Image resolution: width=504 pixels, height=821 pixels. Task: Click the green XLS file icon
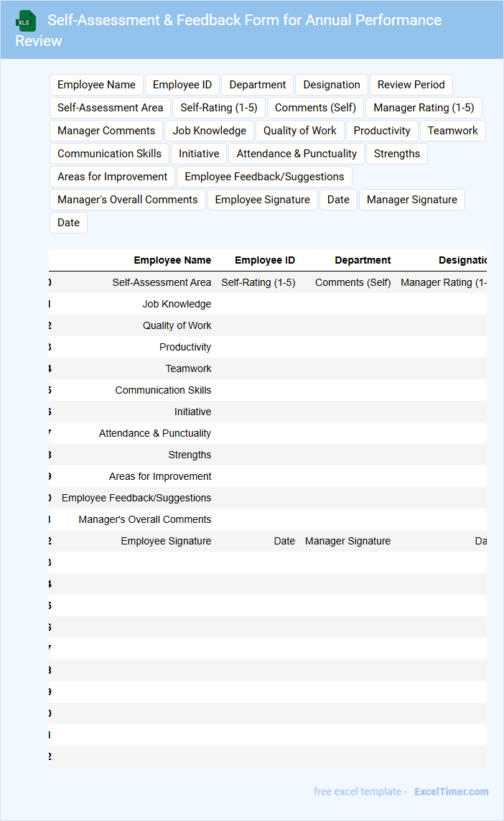click(x=26, y=21)
